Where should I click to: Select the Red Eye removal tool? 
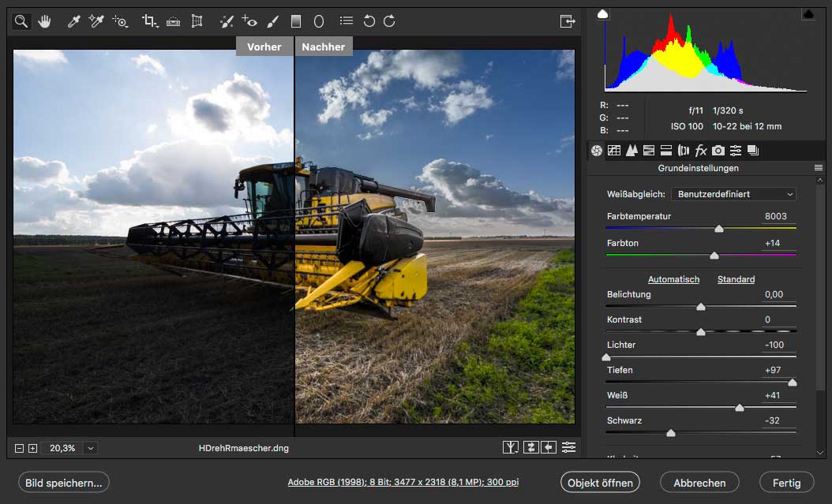(249, 21)
